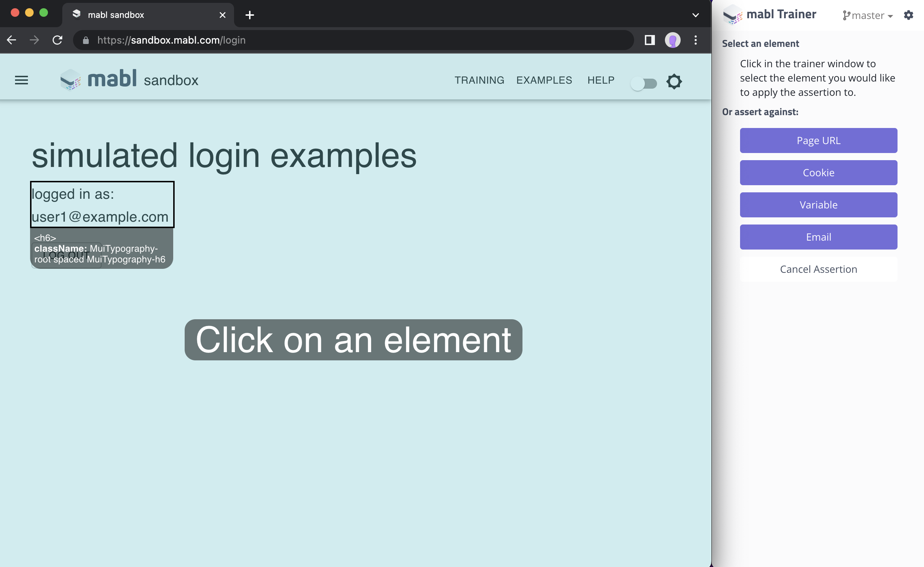Image resolution: width=924 pixels, height=567 pixels.
Task: Open the hamburger navigation menu
Action: (x=21, y=80)
